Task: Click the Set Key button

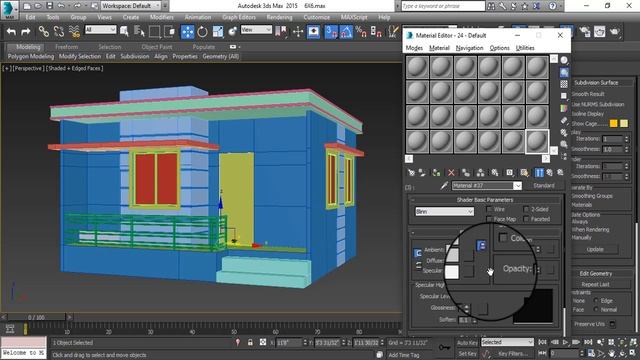Action: pyautogui.click(x=466, y=353)
